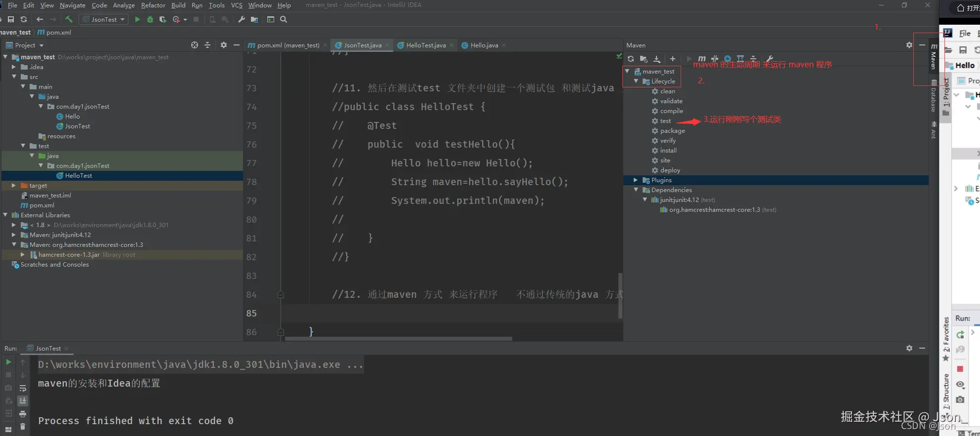This screenshot has width=980, height=436.
Task: Collapse all in the Project panel
Action: coord(207,45)
